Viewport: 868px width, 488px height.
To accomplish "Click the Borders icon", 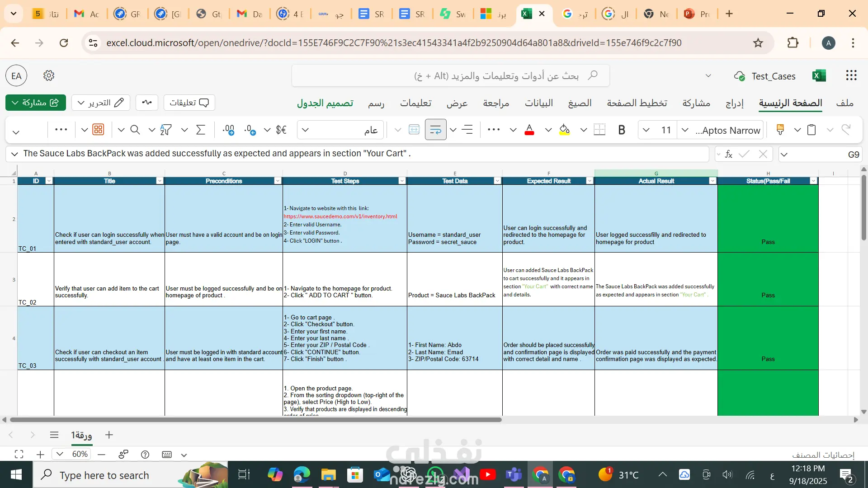I will tap(599, 130).
